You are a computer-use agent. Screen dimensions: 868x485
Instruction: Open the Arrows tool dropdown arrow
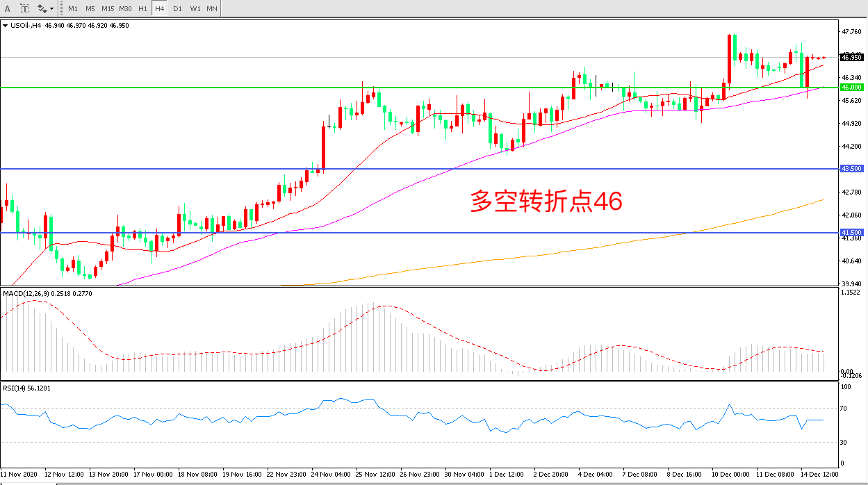(x=52, y=9)
